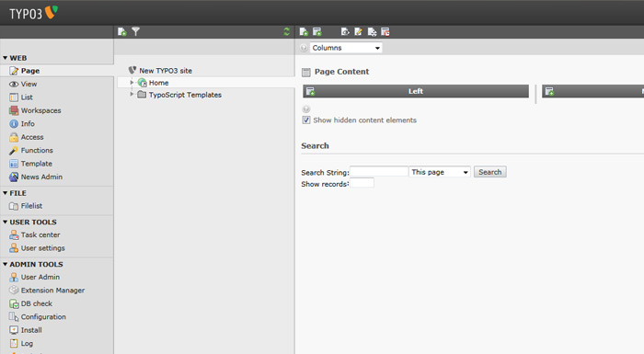The width and height of the screenshot is (644, 354).
Task: Click help icon beside Columns dropdown
Action: [x=304, y=48]
